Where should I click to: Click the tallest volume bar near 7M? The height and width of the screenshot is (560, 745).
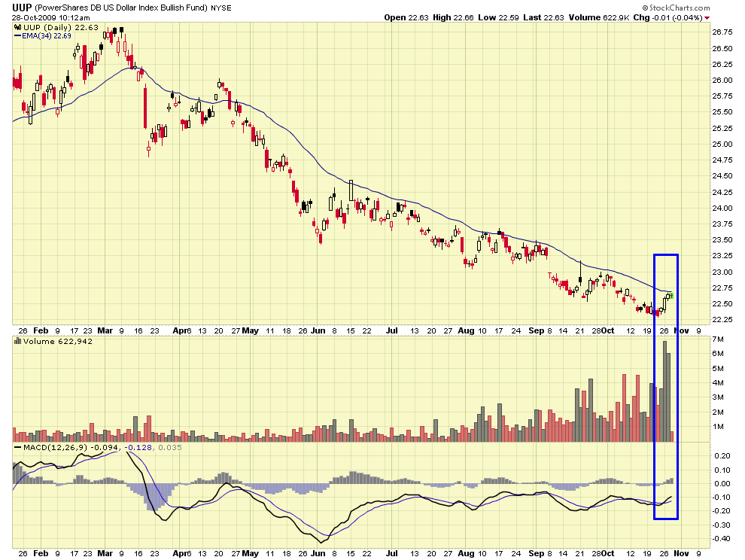coord(664,391)
